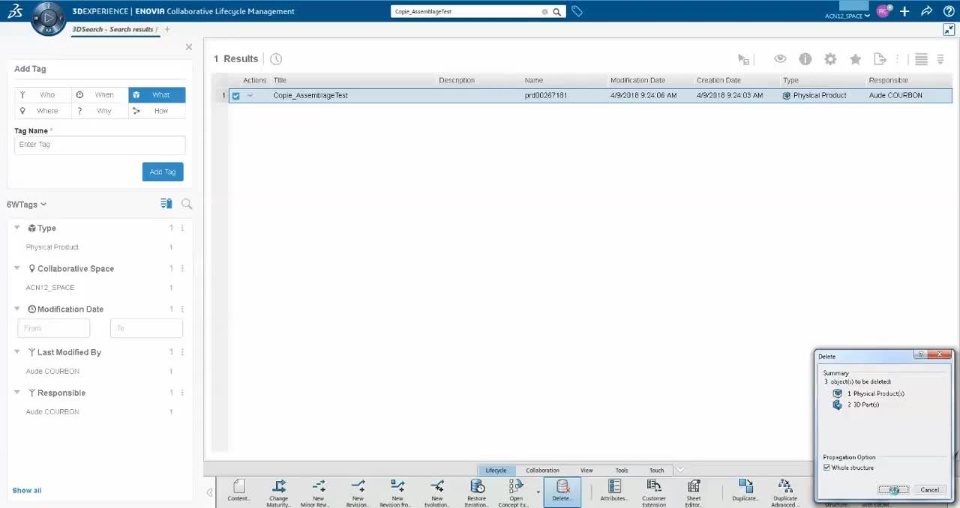The width and height of the screenshot is (960, 508).
Task: Expand the action bar tabs chevron
Action: pos(680,470)
